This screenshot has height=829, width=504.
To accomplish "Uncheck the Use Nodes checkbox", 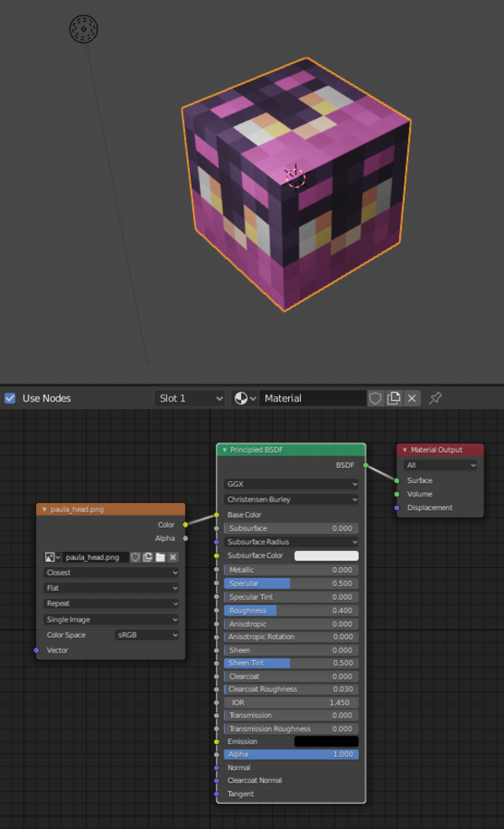I will 10,398.
